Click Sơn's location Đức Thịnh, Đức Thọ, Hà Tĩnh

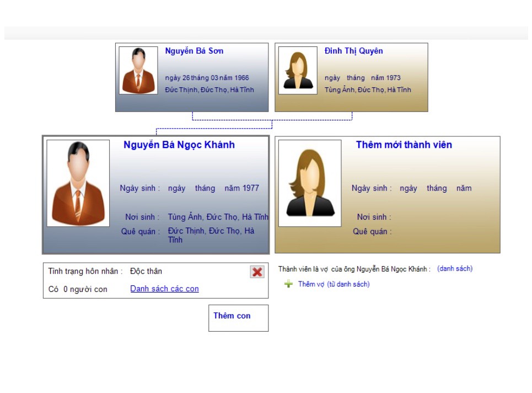[x=209, y=89]
